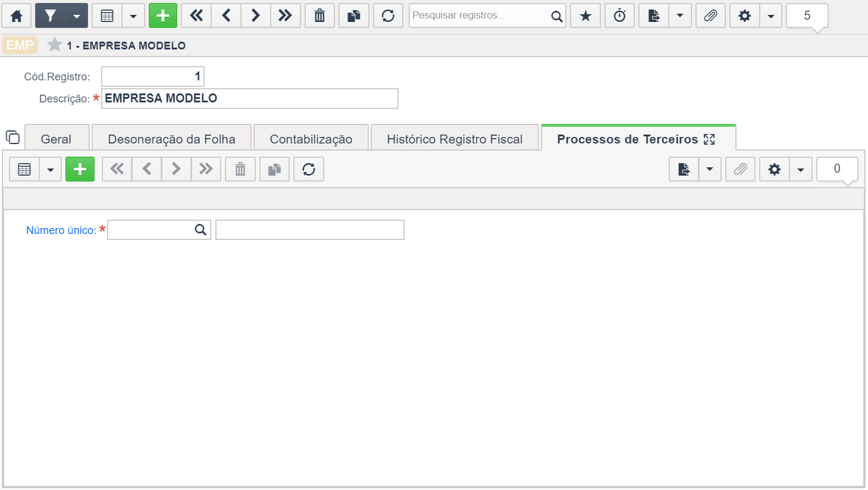The image size is (868, 490).
Task: Go to next entry in subpanel
Action: (x=176, y=169)
